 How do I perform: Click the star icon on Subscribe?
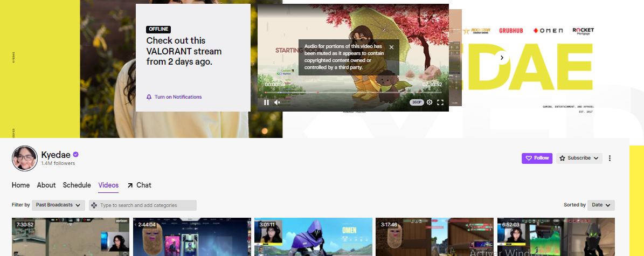click(x=562, y=158)
